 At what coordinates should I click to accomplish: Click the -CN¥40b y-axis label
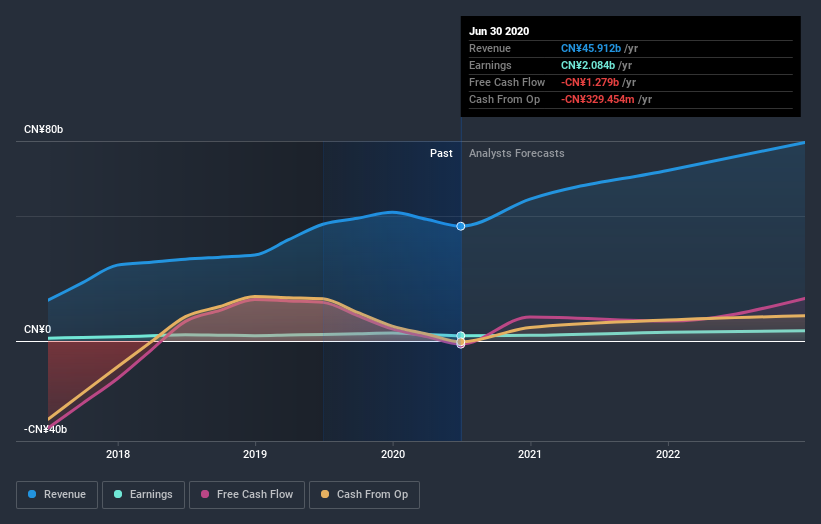[46, 429]
